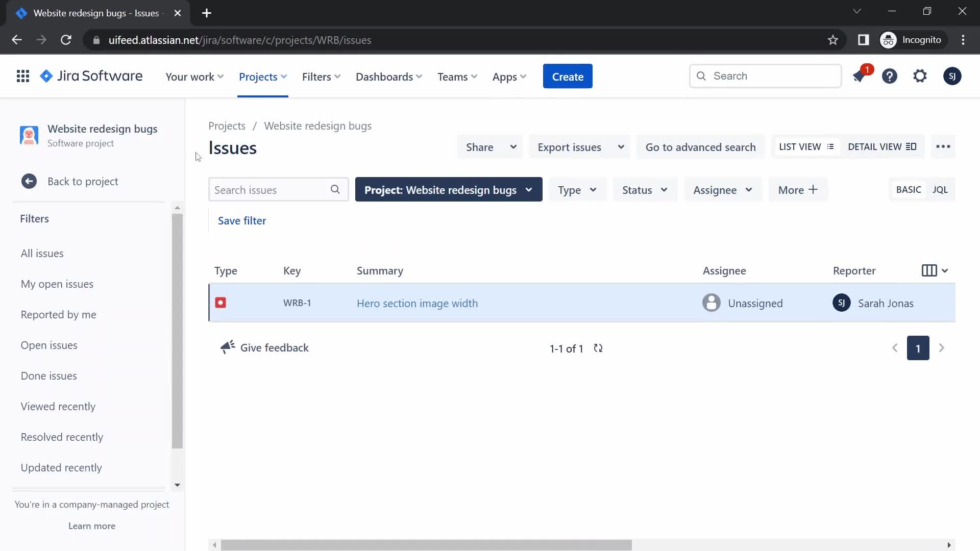Image resolution: width=980 pixels, height=551 pixels.
Task: Open the Projects menu
Action: point(263,77)
